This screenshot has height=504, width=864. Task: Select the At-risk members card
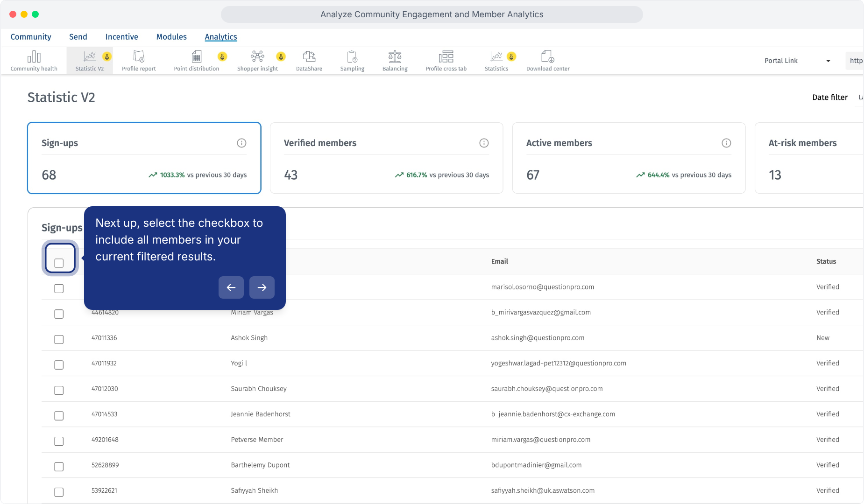[x=809, y=158]
